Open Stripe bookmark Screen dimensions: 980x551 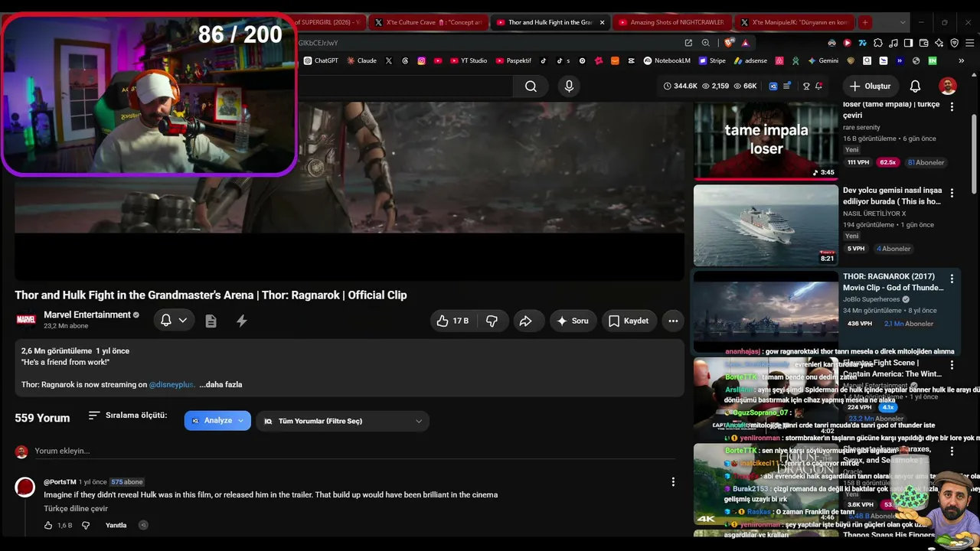click(x=711, y=60)
